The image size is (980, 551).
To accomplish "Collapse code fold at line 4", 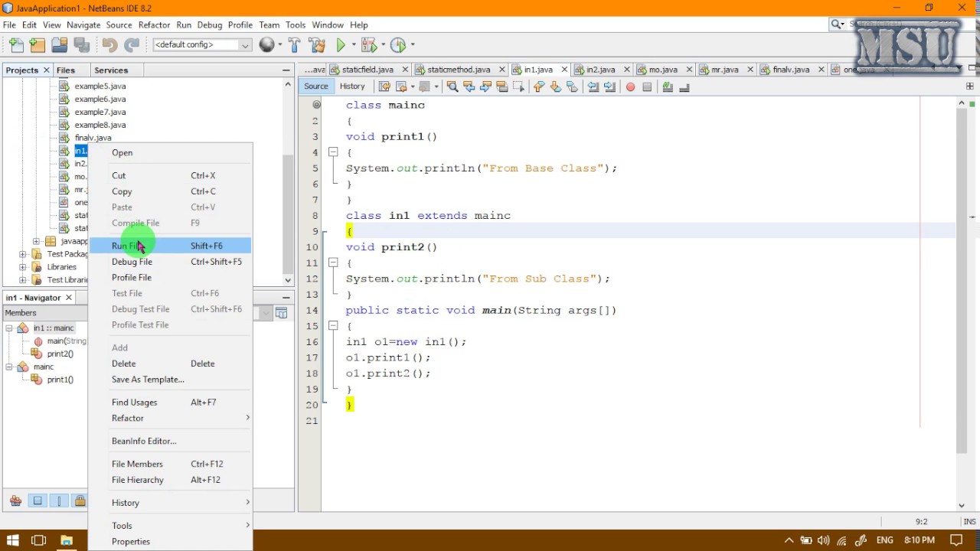I will pyautogui.click(x=333, y=152).
